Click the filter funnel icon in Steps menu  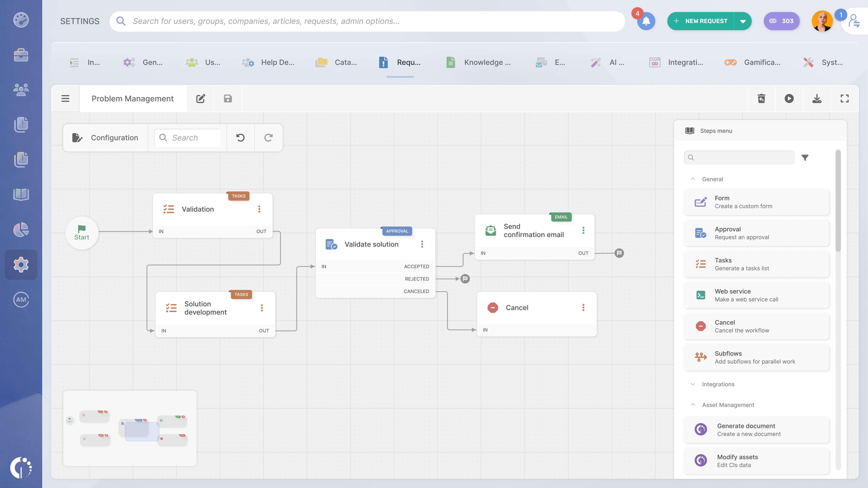(805, 157)
